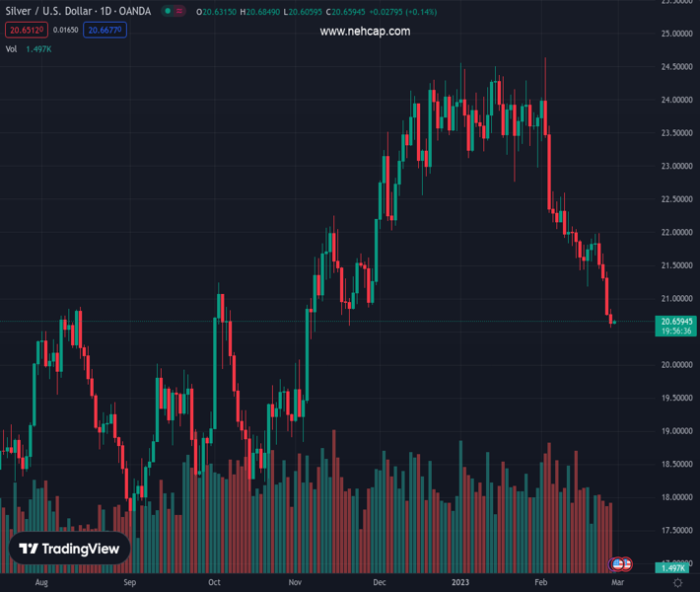700x592 pixels.
Task: Click the www.nehcap.com watermark text
Action: click(365, 32)
